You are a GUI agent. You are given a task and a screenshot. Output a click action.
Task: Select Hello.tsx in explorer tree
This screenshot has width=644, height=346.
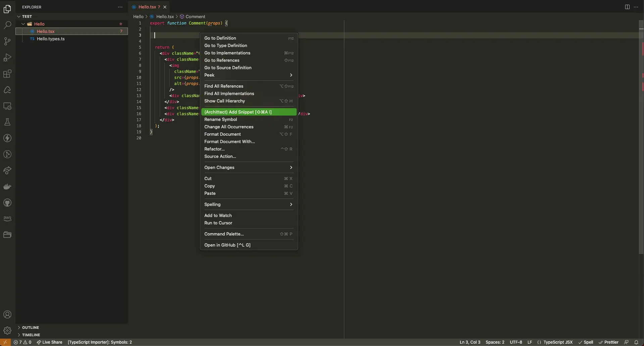(x=71, y=32)
